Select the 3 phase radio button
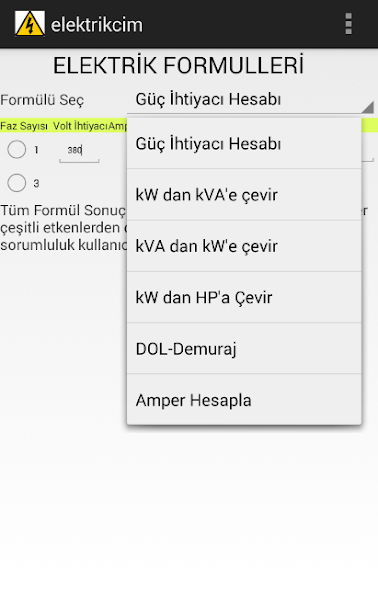This screenshot has width=378, height=592. click(x=17, y=183)
